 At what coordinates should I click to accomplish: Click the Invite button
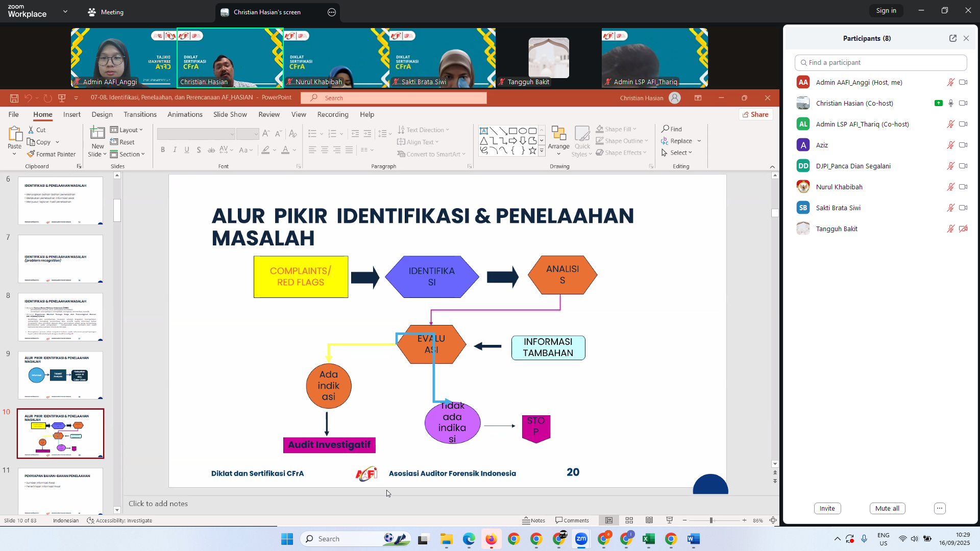point(827,508)
